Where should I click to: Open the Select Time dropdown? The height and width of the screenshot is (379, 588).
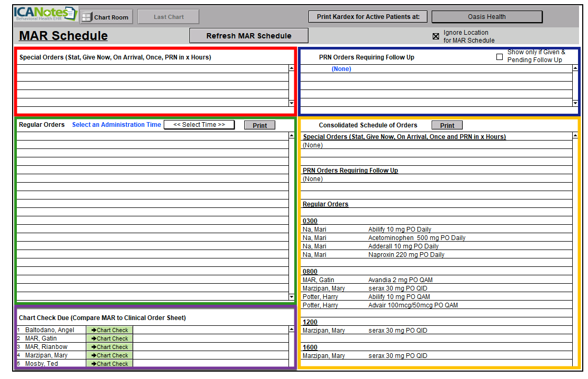pos(199,125)
